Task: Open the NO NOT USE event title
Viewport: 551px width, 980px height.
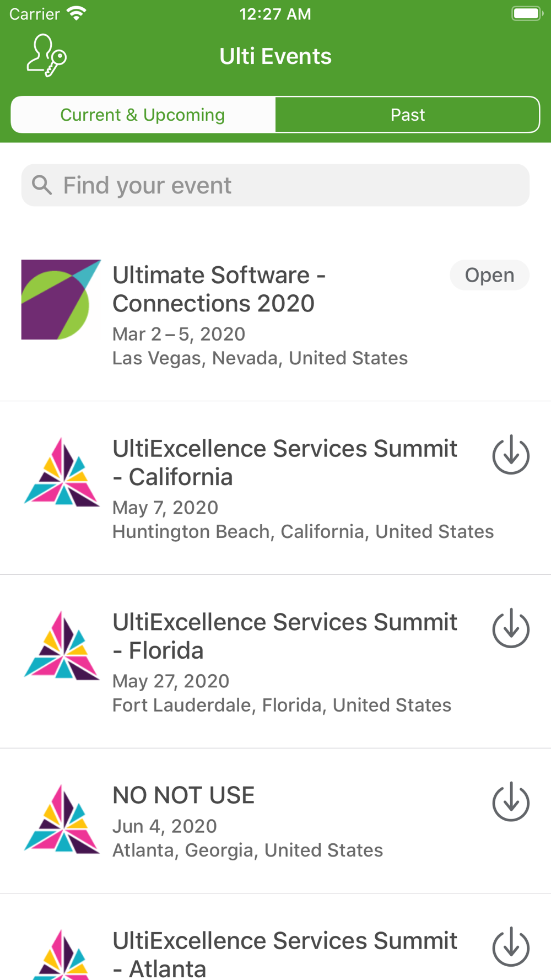Action: pos(183,795)
